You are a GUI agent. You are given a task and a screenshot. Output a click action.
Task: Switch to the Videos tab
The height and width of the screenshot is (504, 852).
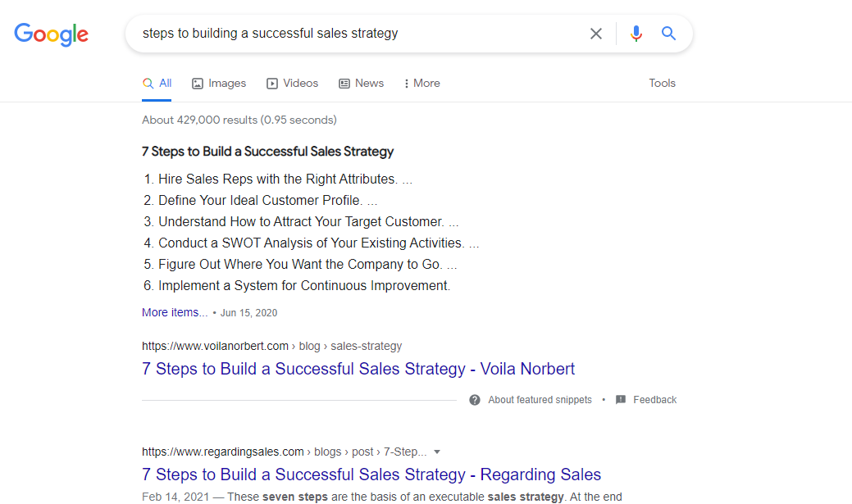pyautogui.click(x=293, y=83)
